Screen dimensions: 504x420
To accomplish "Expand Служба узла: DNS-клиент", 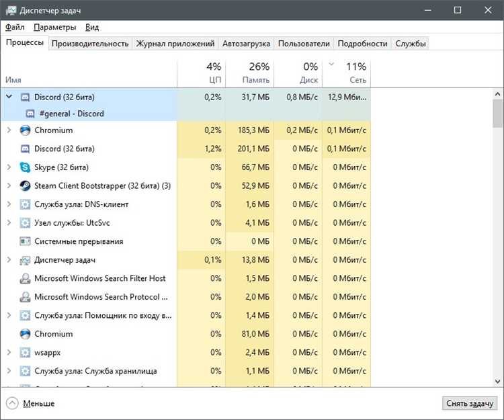I will (x=9, y=204).
